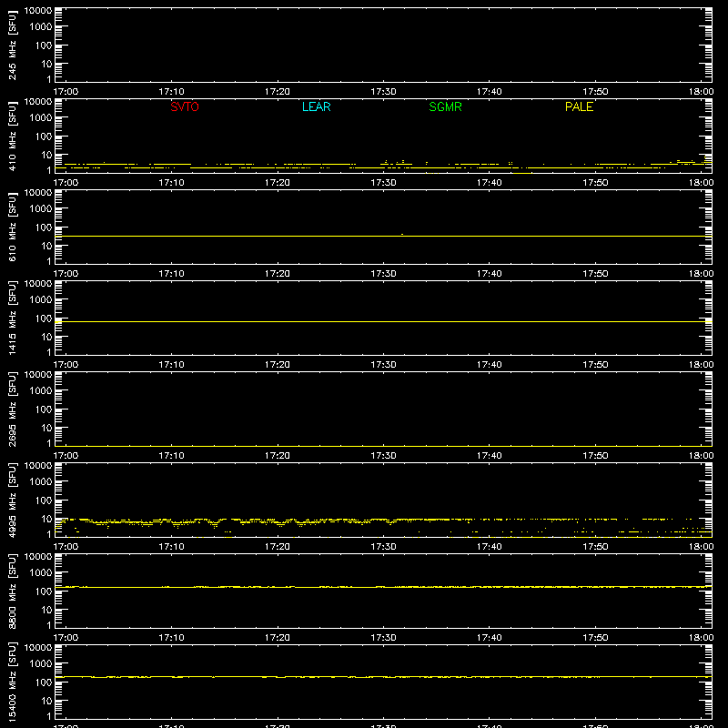Click 17:10 tick under 2695 MHz panel
This screenshot has width=728, height=728.
[171, 456]
